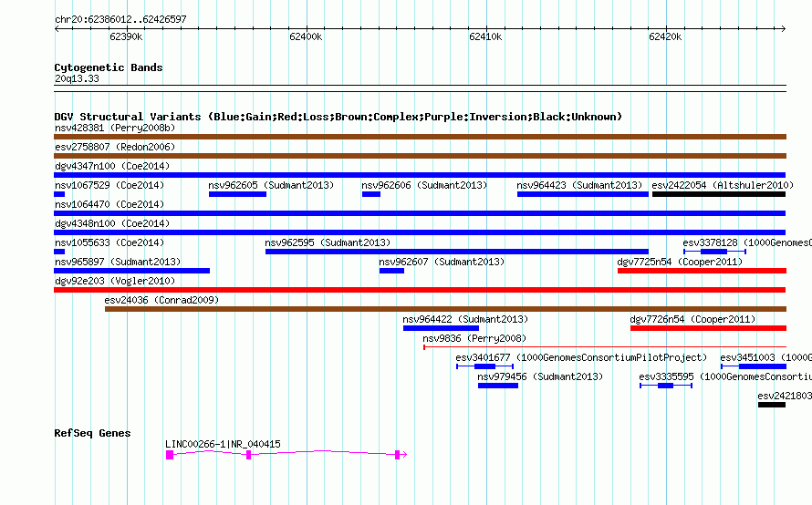This screenshot has height=505, width=812.
Task: Select the blue bar under nsv964422
Action: coord(442,328)
